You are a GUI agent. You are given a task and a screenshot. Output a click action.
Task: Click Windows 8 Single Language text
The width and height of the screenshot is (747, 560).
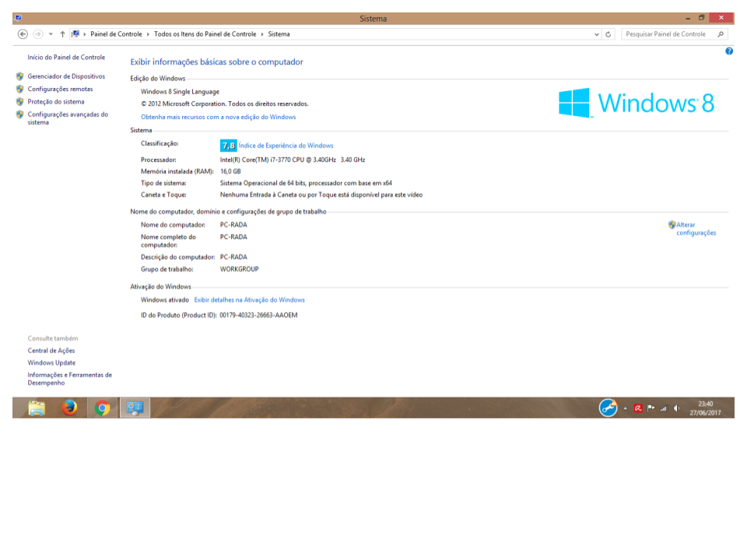(x=180, y=92)
